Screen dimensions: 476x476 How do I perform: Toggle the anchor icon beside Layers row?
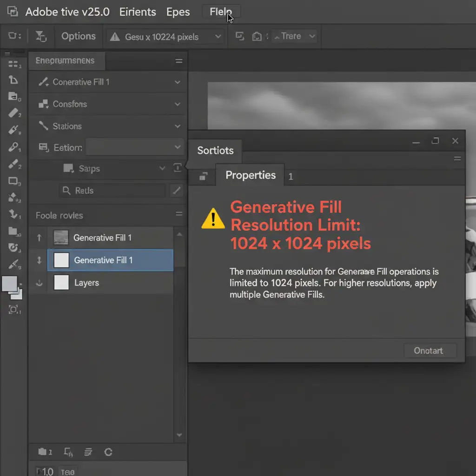pyautogui.click(x=39, y=283)
